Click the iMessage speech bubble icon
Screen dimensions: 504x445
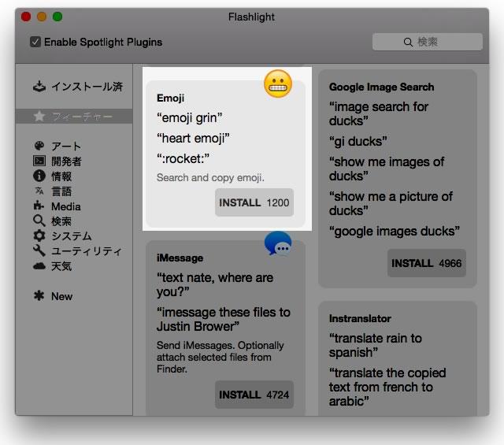278,244
